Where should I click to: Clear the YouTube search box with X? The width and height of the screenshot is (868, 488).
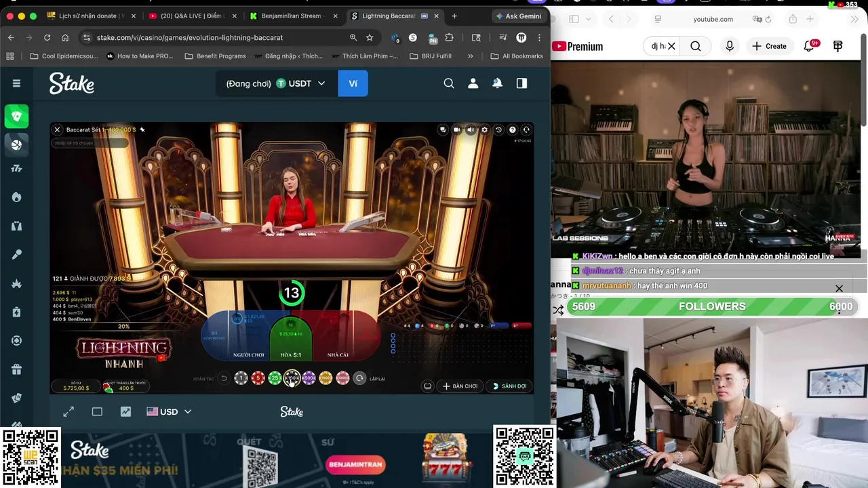click(671, 46)
